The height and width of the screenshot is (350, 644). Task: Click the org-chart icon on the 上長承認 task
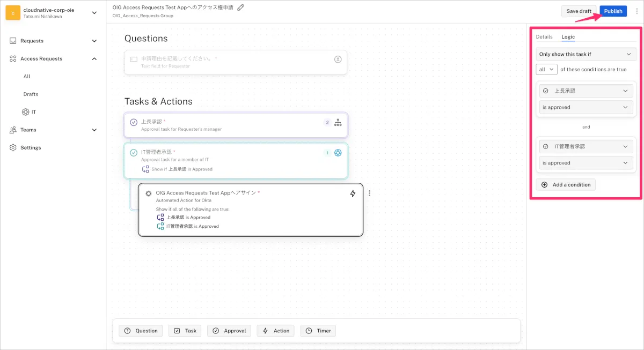[x=338, y=123]
